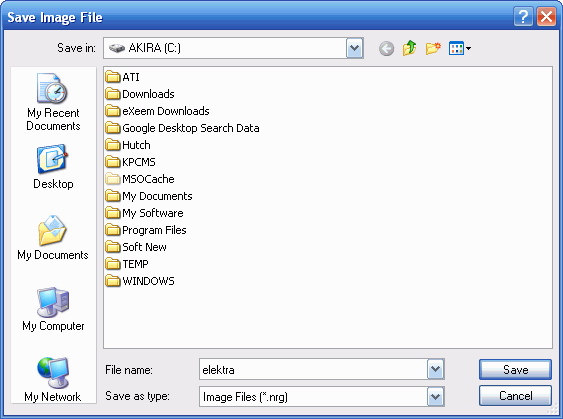Click the File name text field
This screenshot has width=563, height=419.
313,369
